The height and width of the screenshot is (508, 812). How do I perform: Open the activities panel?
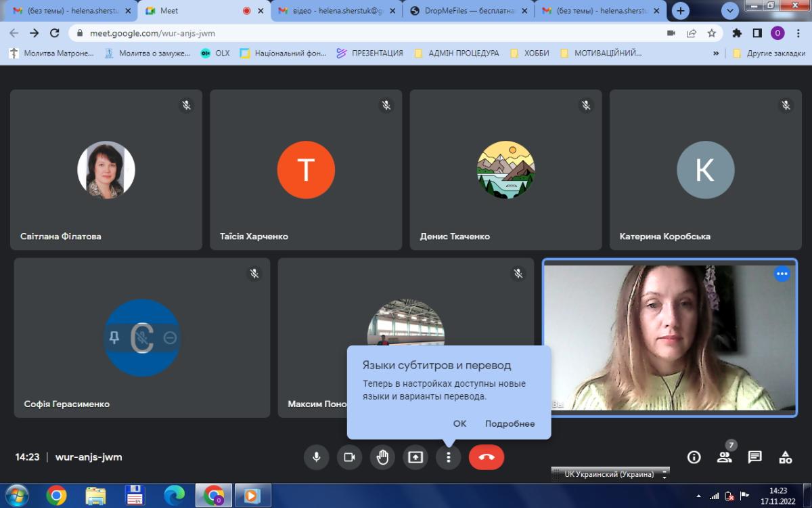(x=785, y=457)
